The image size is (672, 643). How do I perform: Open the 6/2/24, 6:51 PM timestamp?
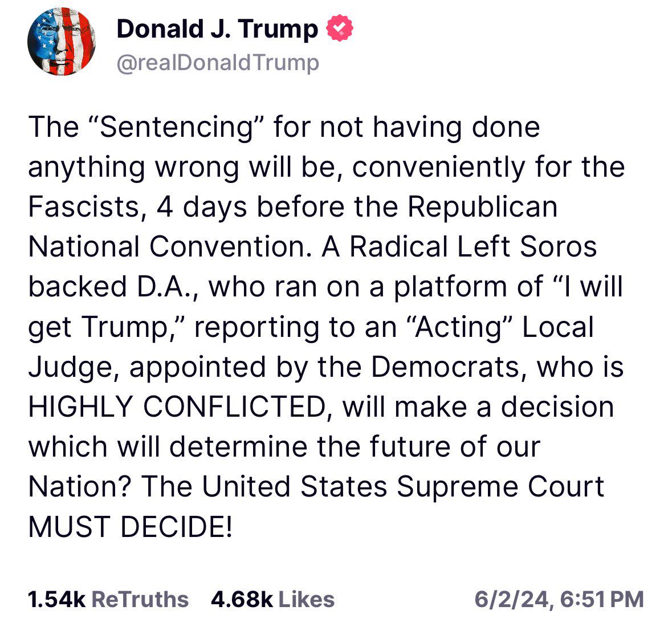559,599
